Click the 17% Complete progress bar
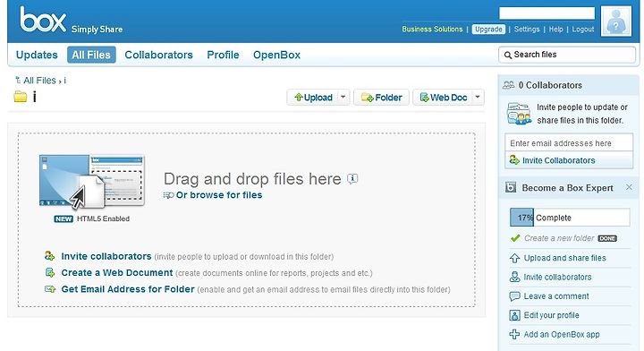This screenshot has height=351, width=644. [570, 217]
